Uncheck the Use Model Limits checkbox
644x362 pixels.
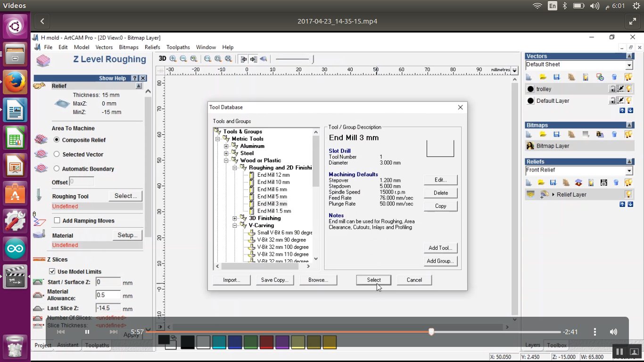[x=52, y=271]
